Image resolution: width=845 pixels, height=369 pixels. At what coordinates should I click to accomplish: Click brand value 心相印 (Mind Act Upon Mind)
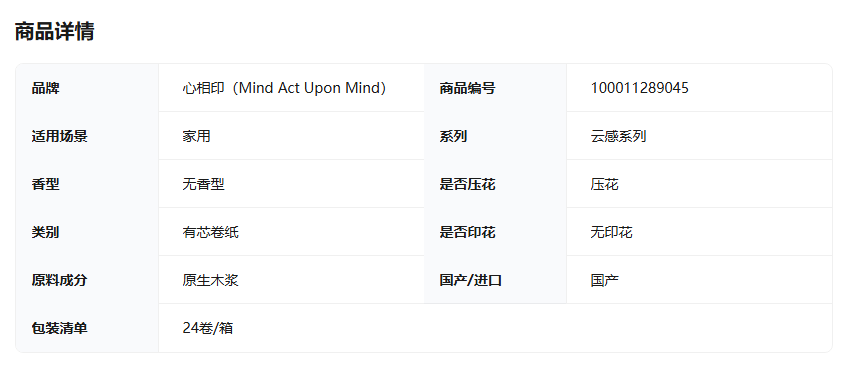[284, 88]
